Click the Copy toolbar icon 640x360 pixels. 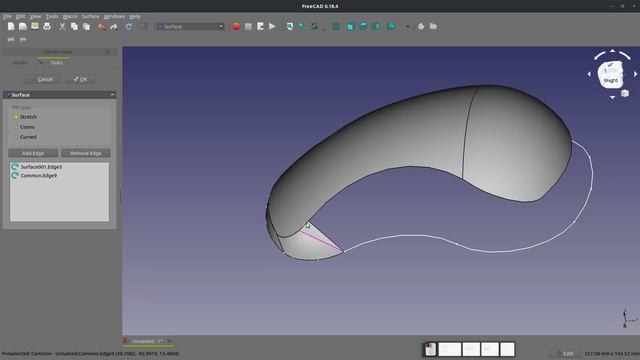74,27
